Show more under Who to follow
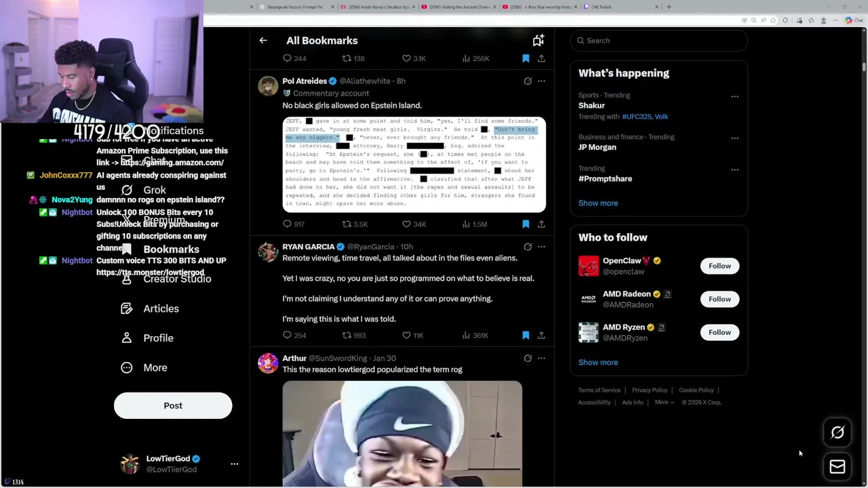Viewport: 868px width, 488px height. pyautogui.click(x=598, y=363)
